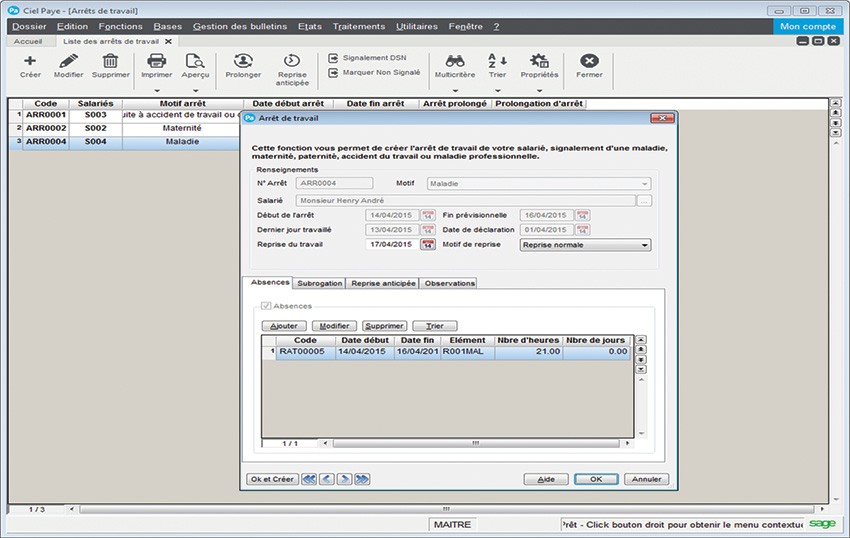Toggle the Absences checkbox
The height and width of the screenshot is (538, 850).
coord(266,306)
